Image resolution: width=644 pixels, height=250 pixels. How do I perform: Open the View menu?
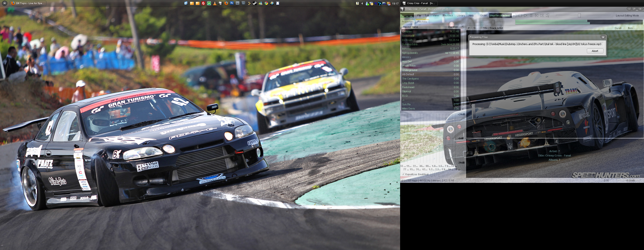(436, 15)
